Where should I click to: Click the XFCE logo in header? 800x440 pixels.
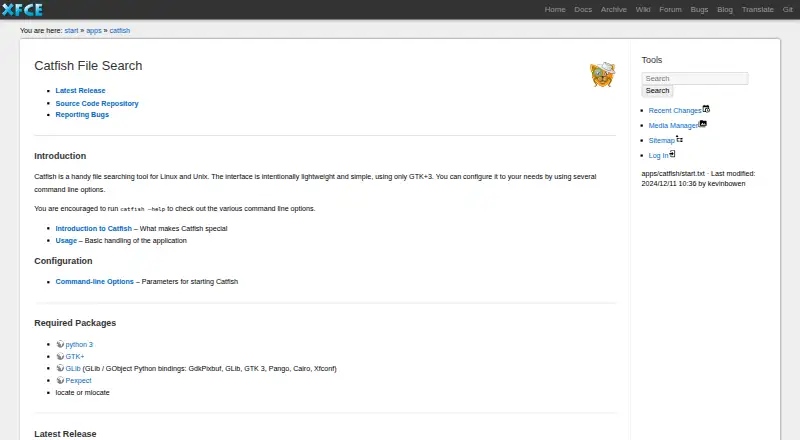coord(22,9)
